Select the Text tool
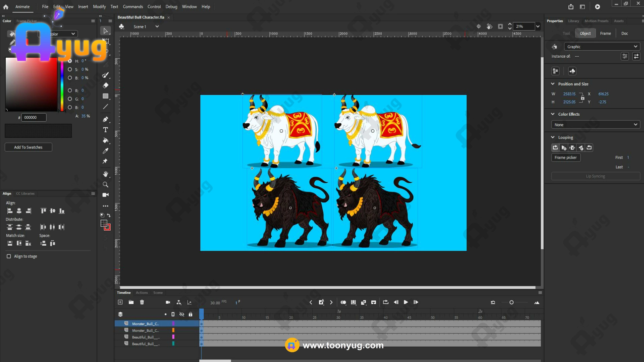 [x=106, y=130]
